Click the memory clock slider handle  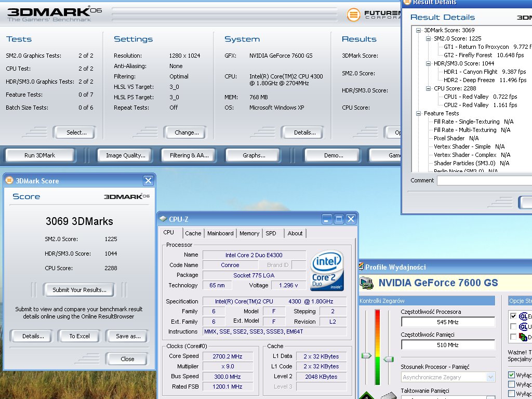[x=388, y=358]
